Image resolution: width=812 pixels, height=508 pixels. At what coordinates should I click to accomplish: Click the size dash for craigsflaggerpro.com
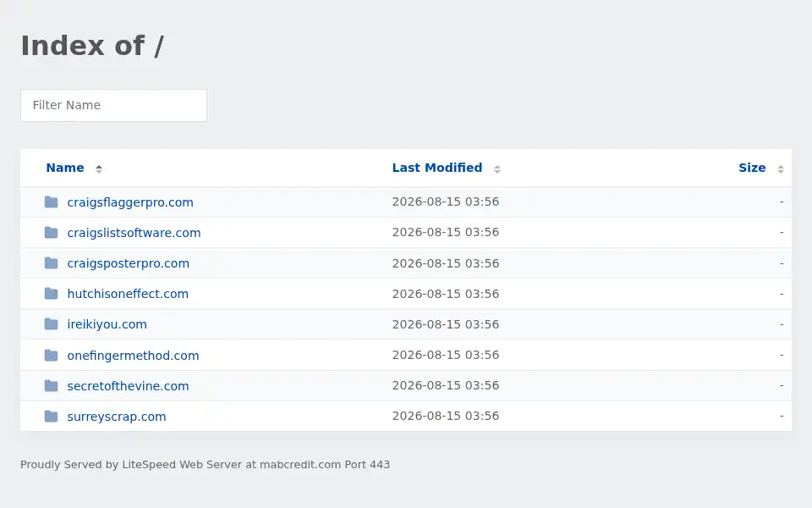[x=782, y=202]
